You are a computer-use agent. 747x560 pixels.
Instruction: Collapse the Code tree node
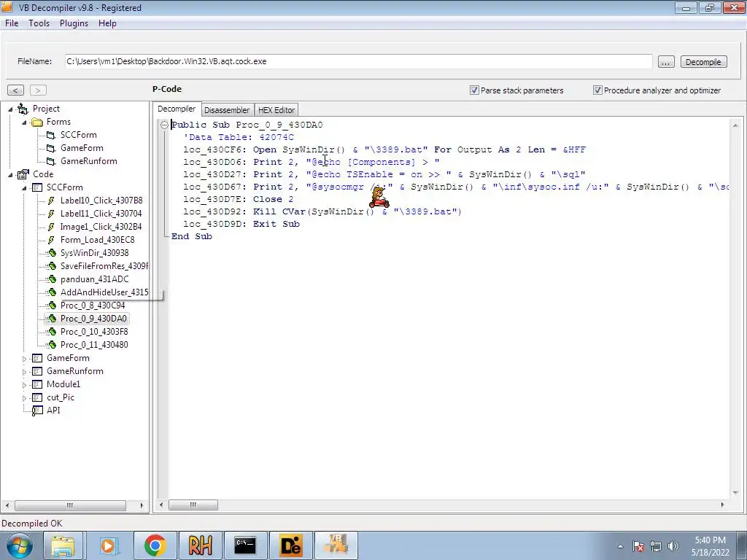pyautogui.click(x=10, y=175)
